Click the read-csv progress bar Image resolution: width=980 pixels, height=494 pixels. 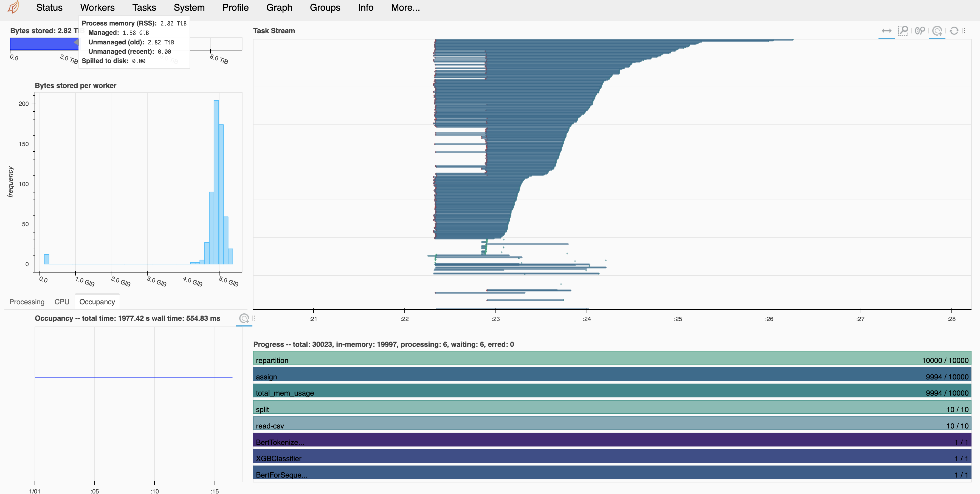[612, 423]
